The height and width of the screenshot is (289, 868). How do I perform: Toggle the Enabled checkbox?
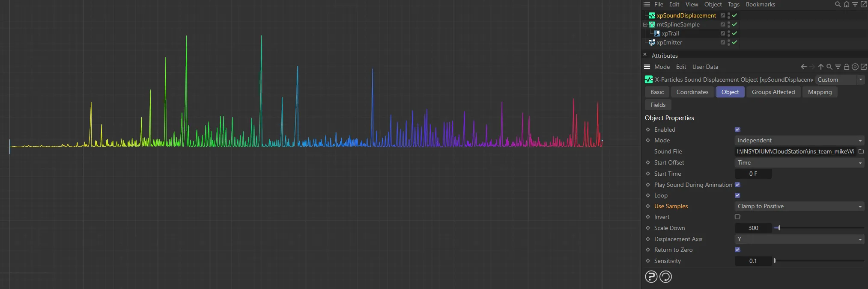737,130
